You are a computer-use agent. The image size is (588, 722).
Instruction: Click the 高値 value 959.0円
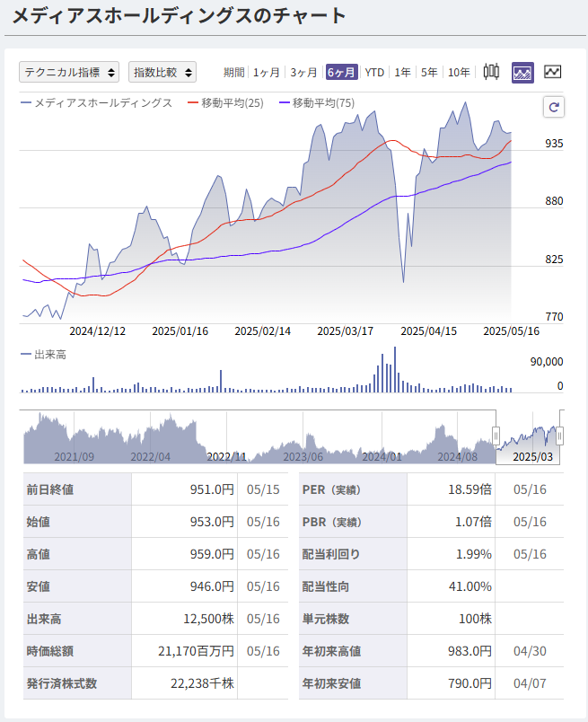(212, 554)
